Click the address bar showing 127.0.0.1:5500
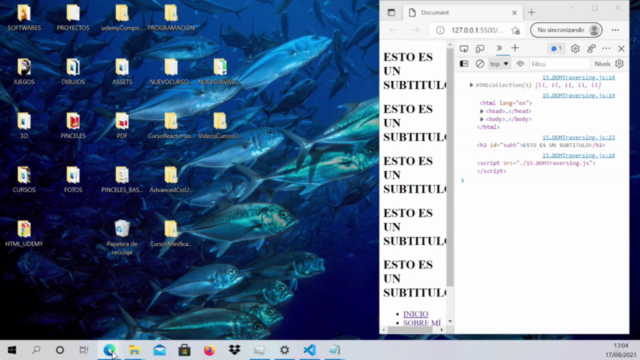This screenshot has width=640, height=360. (x=476, y=30)
